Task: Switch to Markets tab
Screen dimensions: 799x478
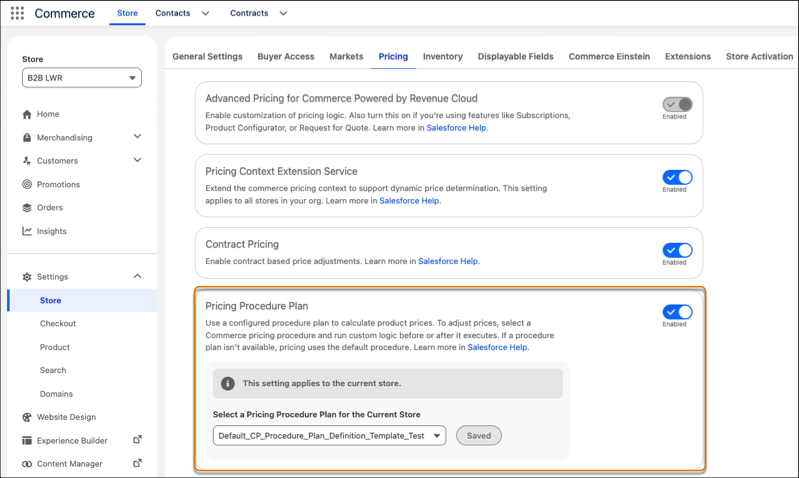Action: tap(347, 57)
